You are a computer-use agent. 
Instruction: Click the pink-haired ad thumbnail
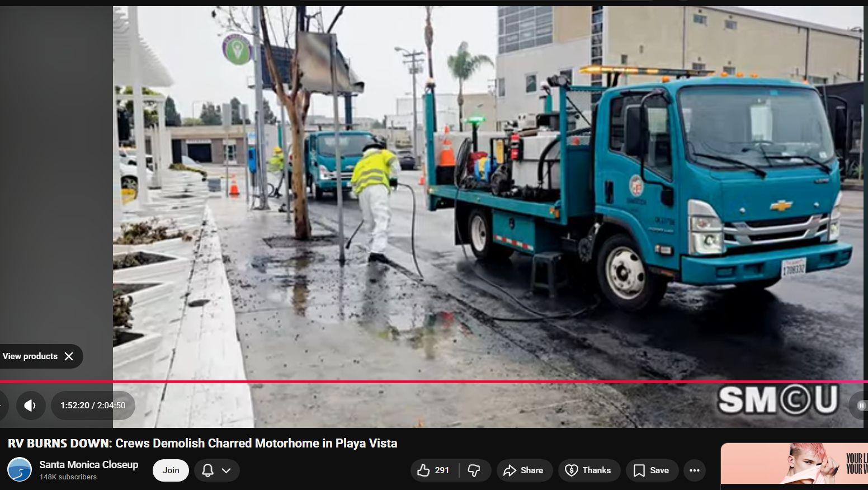(794, 464)
